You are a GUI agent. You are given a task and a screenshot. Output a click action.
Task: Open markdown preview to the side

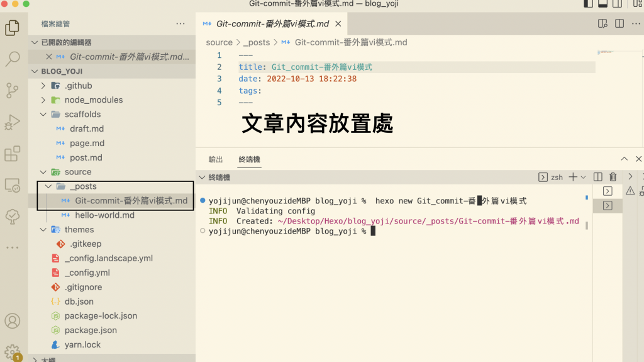point(602,24)
